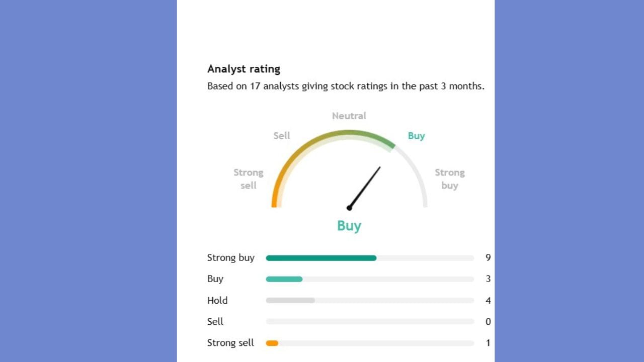Click the Strong buy gauge label
This screenshot has width=644, height=362.
click(x=449, y=179)
